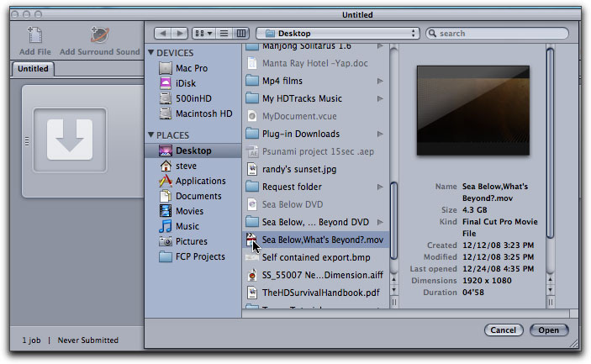Open the Music folder in the sidebar

[179, 226]
